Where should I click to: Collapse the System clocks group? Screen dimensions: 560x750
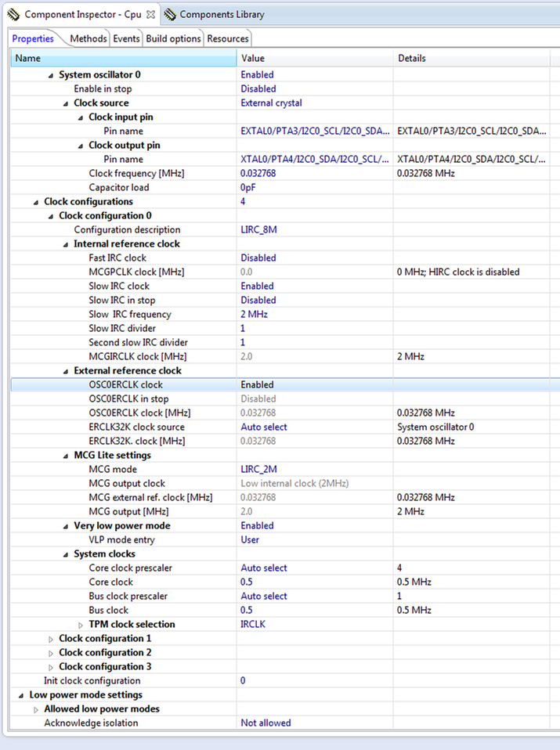[x=66, y=554]
